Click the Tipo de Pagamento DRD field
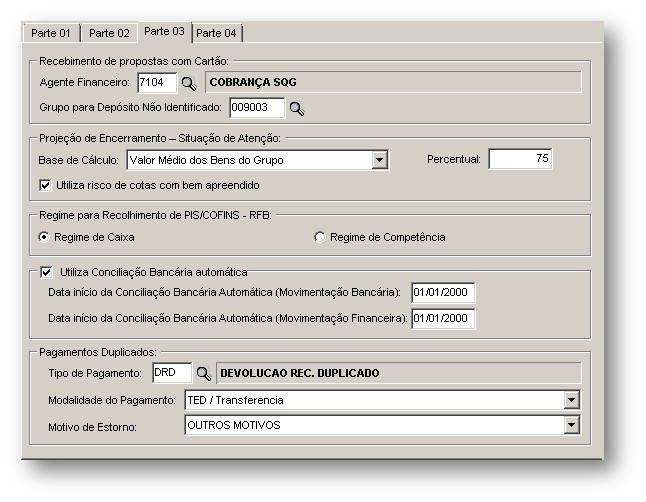 coord(172,373)
